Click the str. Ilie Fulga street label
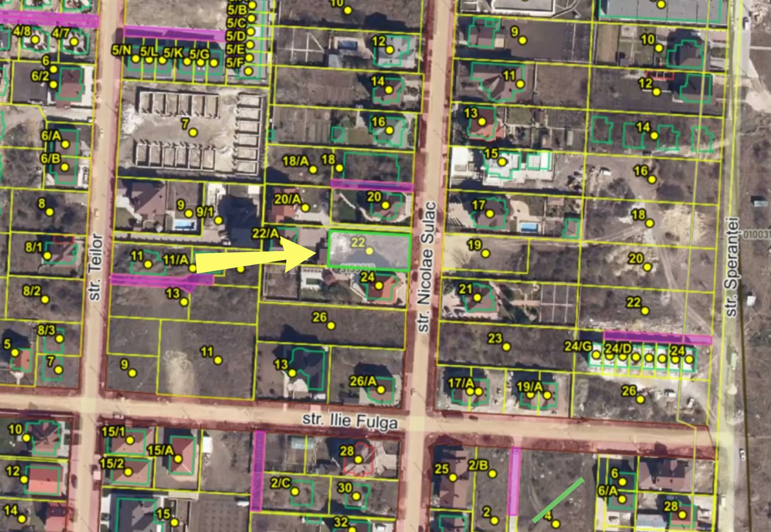771x532 pixels. [350, 421]
